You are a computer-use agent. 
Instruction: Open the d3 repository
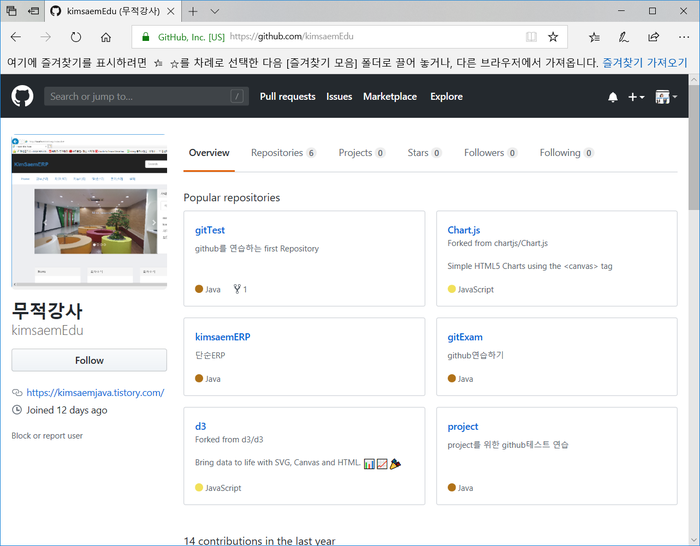[200, 426]
